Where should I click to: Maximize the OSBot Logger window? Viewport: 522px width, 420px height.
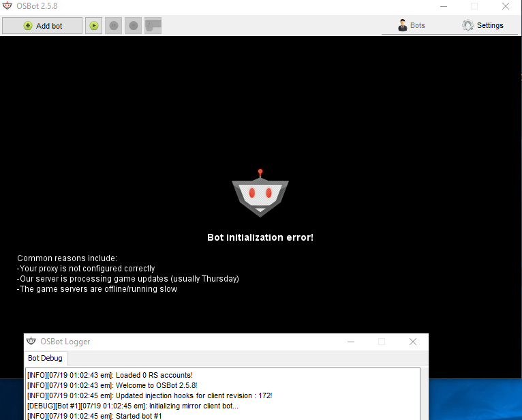coord(382,342)
